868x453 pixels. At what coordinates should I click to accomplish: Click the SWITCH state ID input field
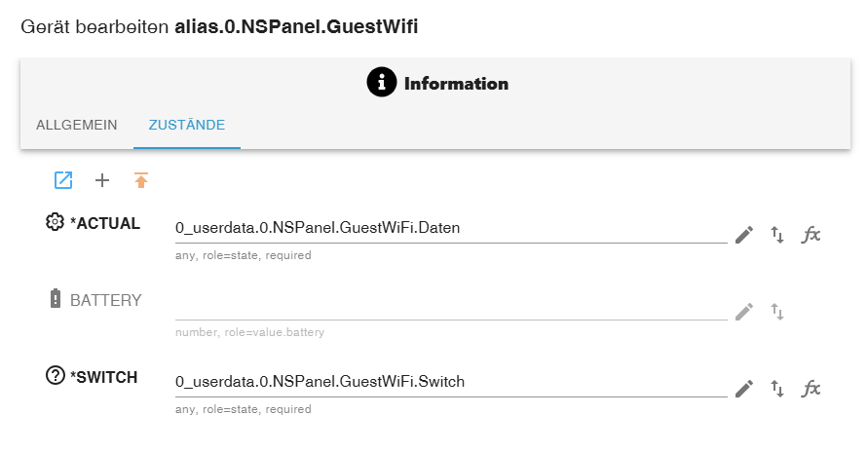450,382
